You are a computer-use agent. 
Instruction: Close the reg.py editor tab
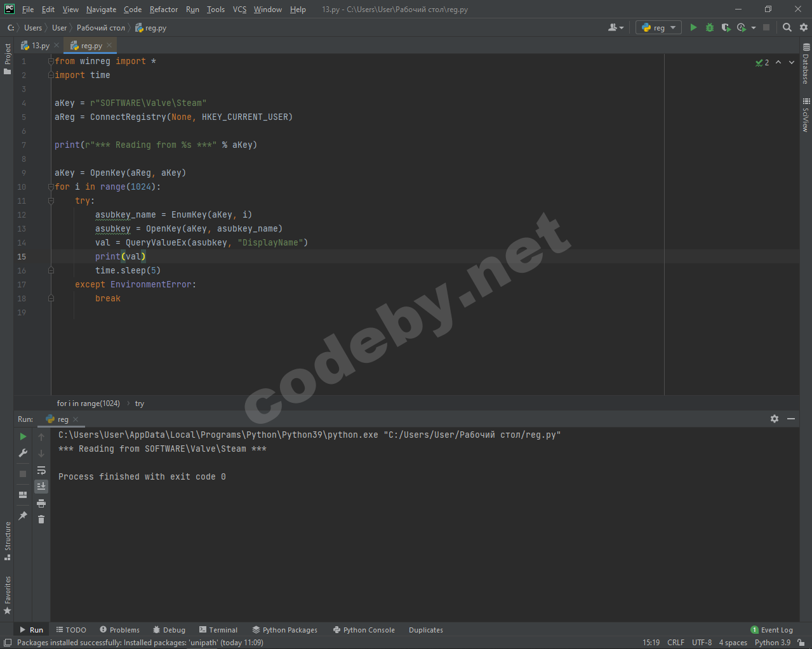point(109,46)
